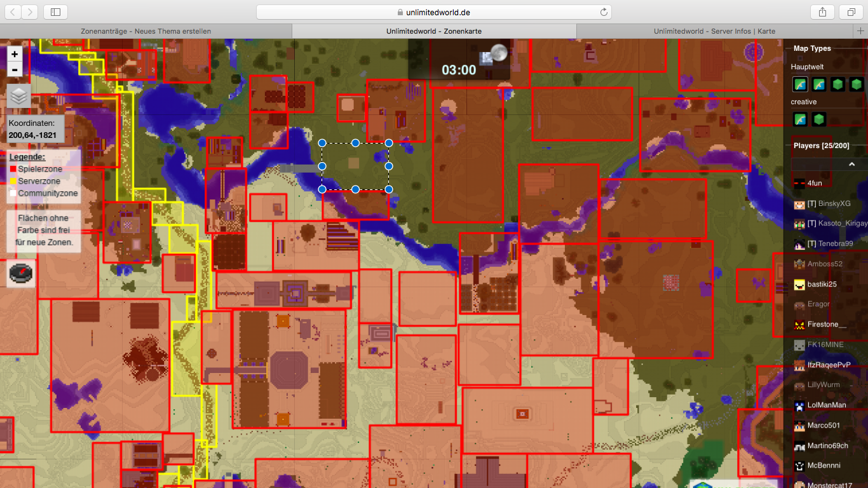The width and height of the screenshot is (868, 488).
Task: Open a new Safari tab
Action: (860, 31)
